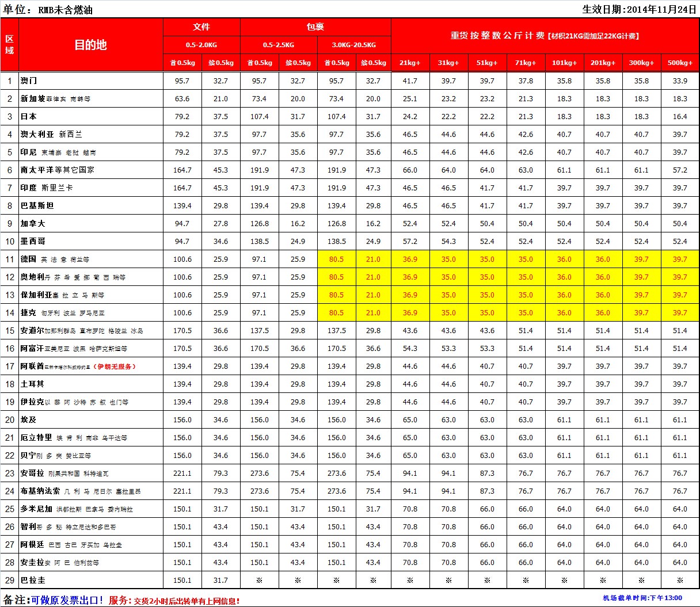Click the 文件 header cell
The width and height of the screenshot is (700, 607).
click(201, 27)
